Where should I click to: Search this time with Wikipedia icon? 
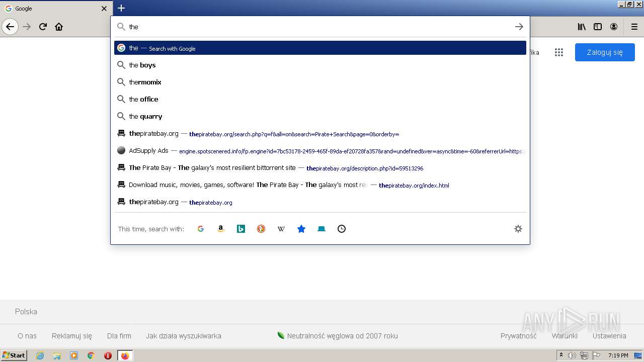coord(281,229)
